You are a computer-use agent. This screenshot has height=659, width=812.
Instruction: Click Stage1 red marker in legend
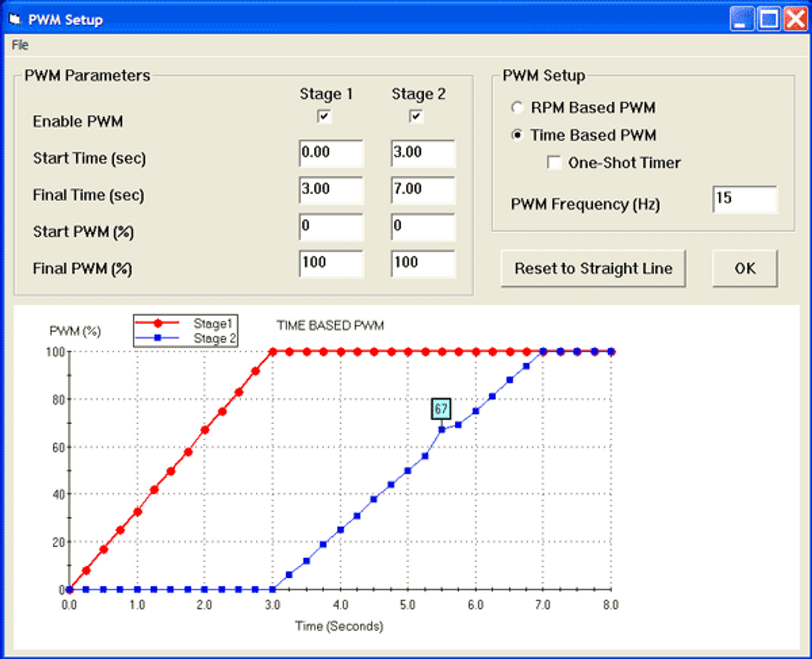point(158,323)
